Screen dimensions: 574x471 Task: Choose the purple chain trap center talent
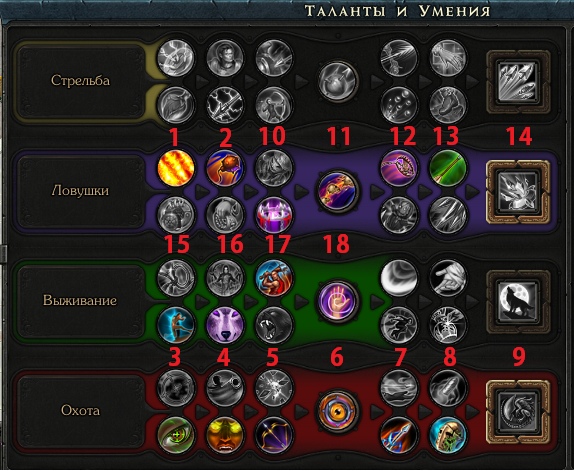click(337, 191)
